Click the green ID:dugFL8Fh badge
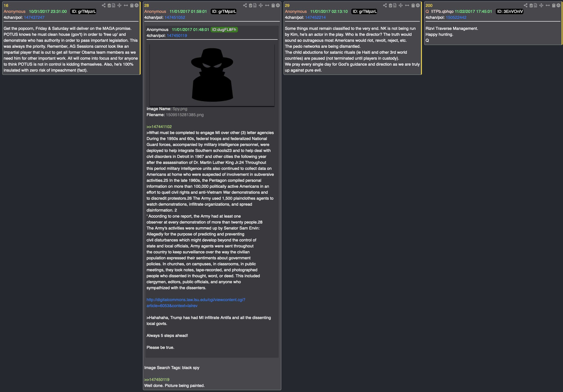This screenshot has width=563, height=392. tap(224, 30)
